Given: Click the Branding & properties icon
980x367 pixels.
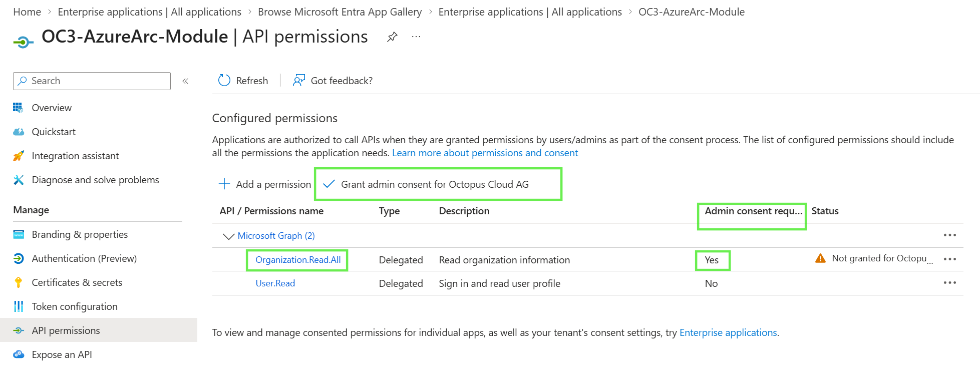Looking at the screenshot, I should 19,234.
